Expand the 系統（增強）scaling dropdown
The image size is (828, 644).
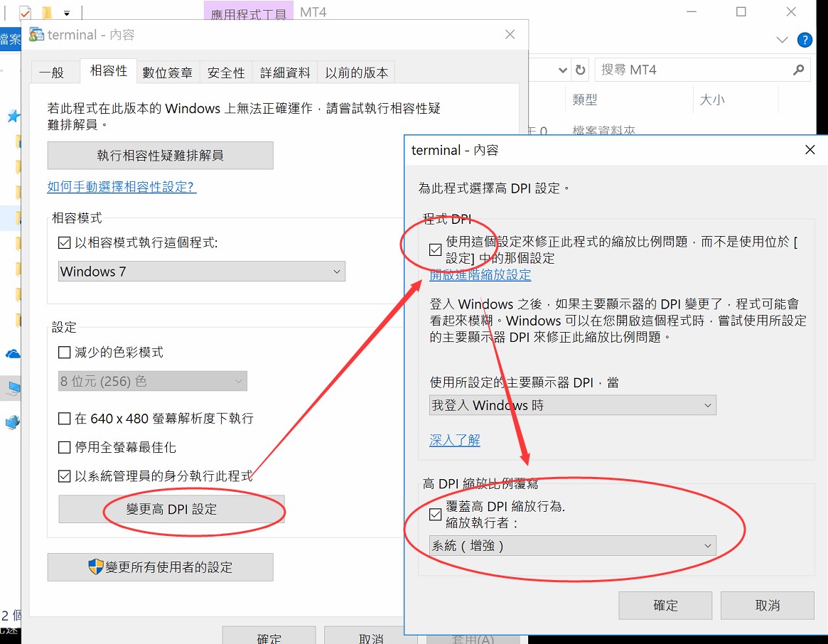click(x=573, y=546)
